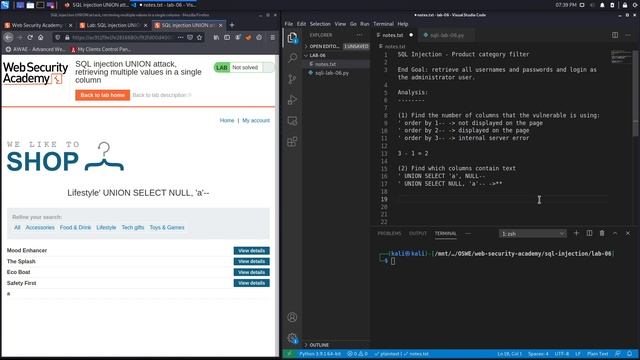
Task: Split the terminal pane
Action: tap(589, 233)
